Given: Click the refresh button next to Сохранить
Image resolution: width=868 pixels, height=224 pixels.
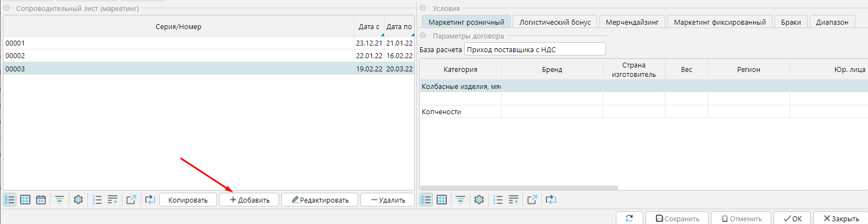Looking at the screenshot, I should tap(629, 218).
